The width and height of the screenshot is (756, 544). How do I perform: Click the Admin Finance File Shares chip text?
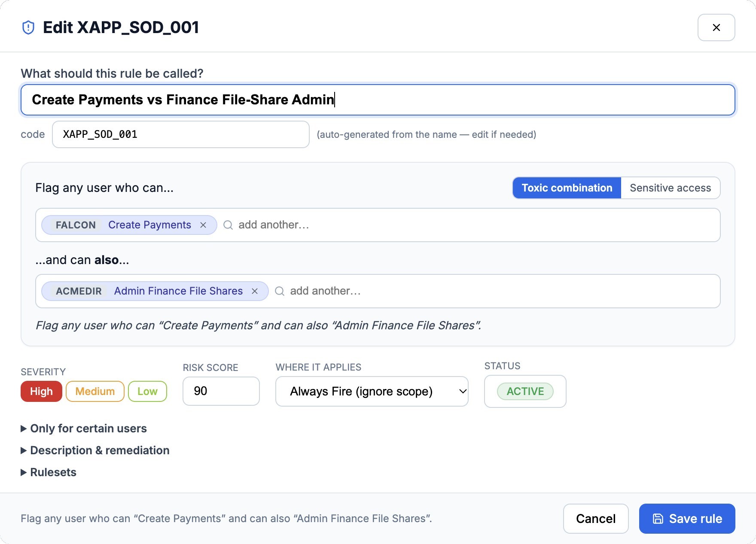click(178, 291)
